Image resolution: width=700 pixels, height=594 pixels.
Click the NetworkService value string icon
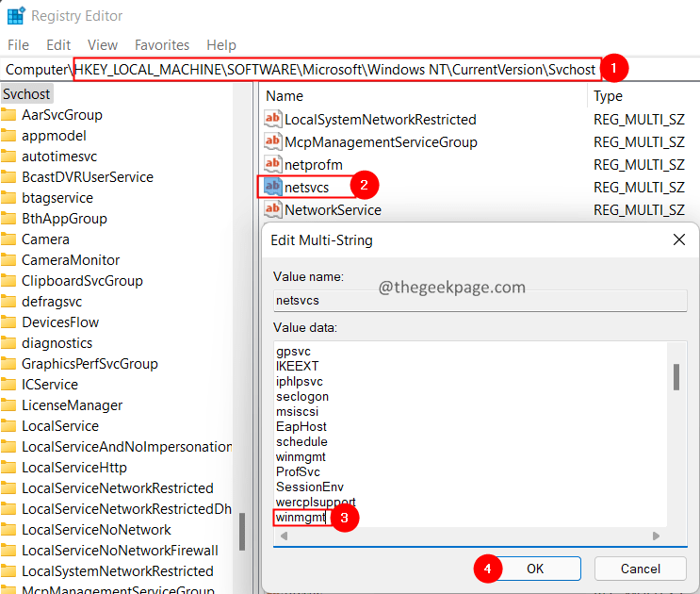273,209
